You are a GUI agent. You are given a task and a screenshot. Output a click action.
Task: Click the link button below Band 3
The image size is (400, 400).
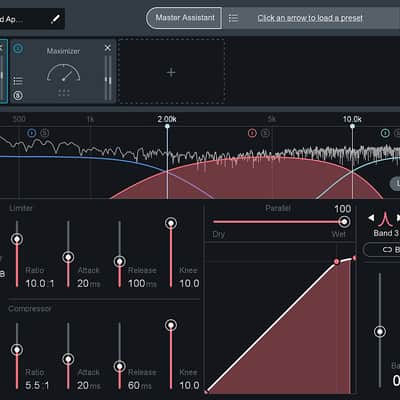point(382,249)
